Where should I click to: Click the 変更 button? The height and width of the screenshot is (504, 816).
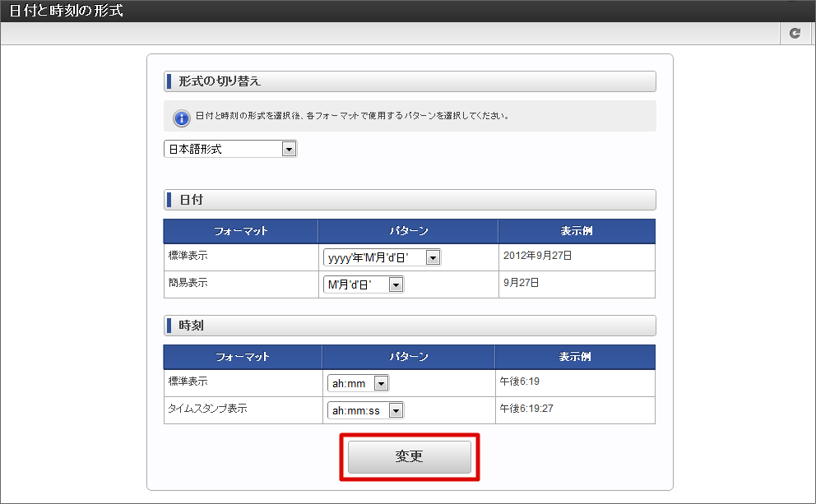409,456
